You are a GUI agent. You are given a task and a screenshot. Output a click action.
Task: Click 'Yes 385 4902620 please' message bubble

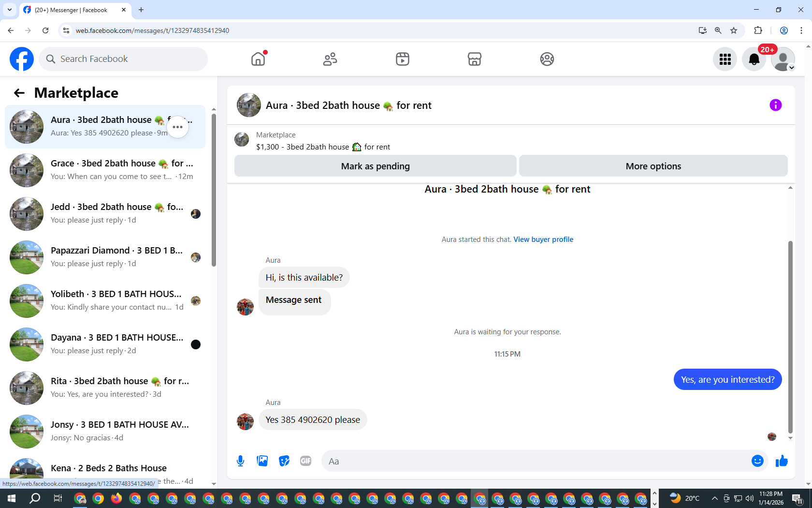coord(313,419)
